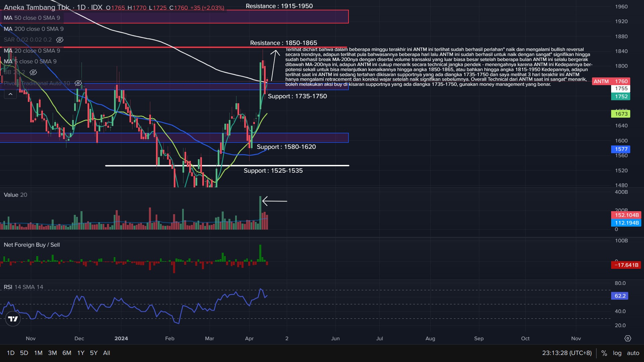Show 1Y chart range
The width and height of the screenshot is (644, 362).
click(x=81, y=353)
